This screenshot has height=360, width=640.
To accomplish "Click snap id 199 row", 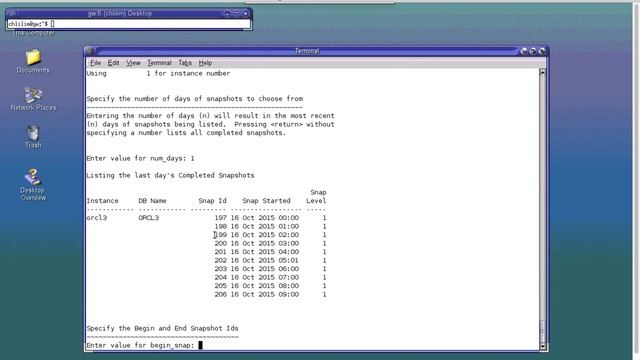I will point(270,235).
